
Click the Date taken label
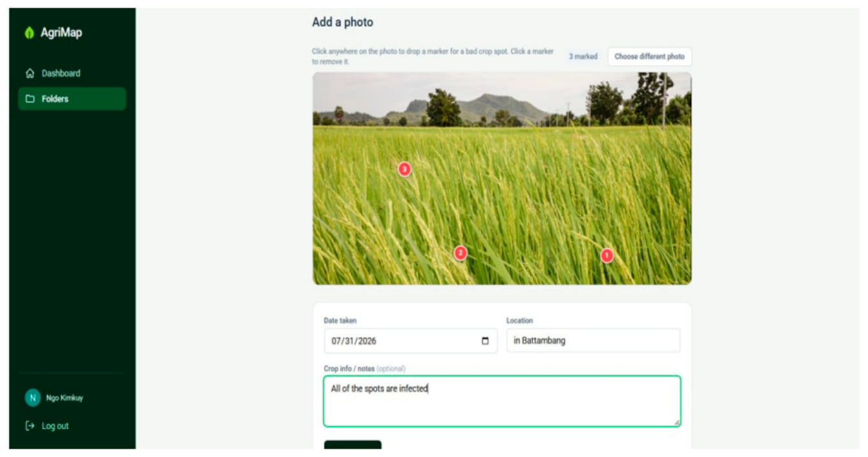(340, 321)
